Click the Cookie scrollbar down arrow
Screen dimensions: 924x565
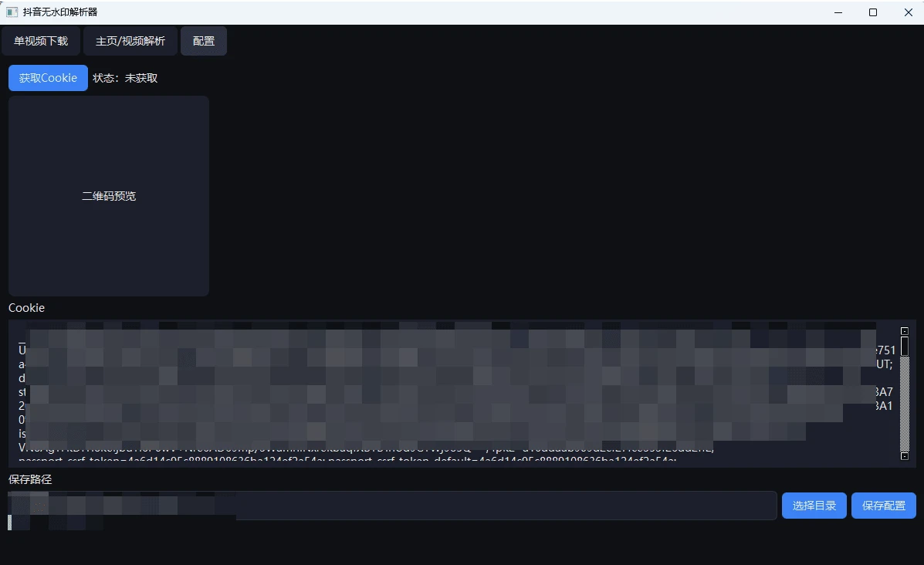(904, 456)
